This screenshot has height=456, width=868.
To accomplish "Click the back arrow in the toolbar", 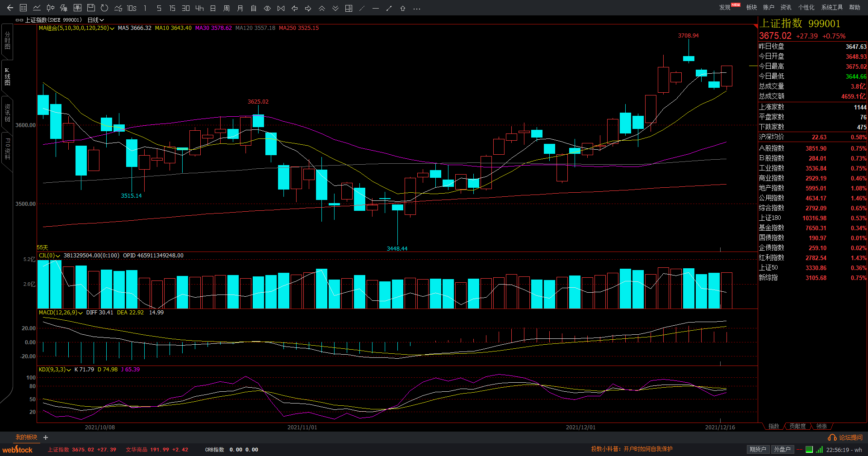I will pos(10,8).
